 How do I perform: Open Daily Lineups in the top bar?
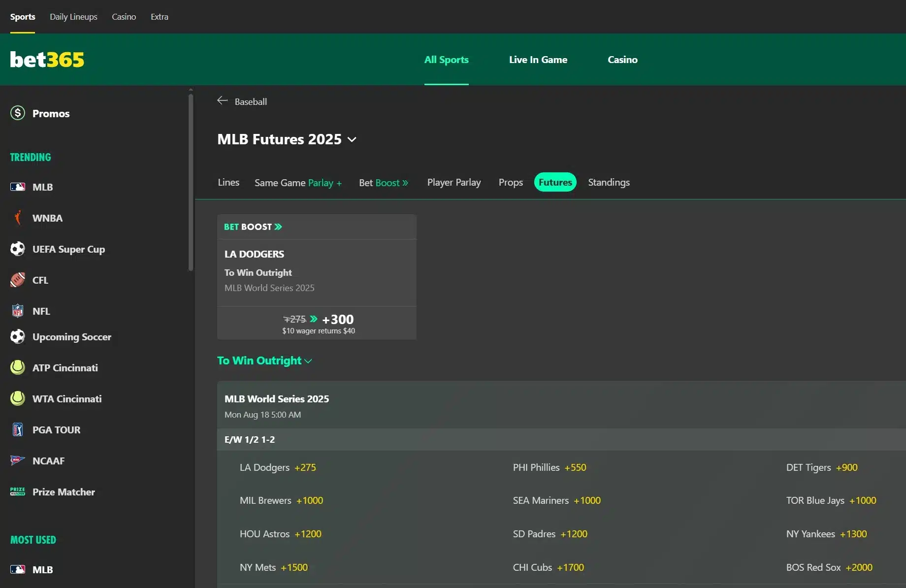pos(73,17)
